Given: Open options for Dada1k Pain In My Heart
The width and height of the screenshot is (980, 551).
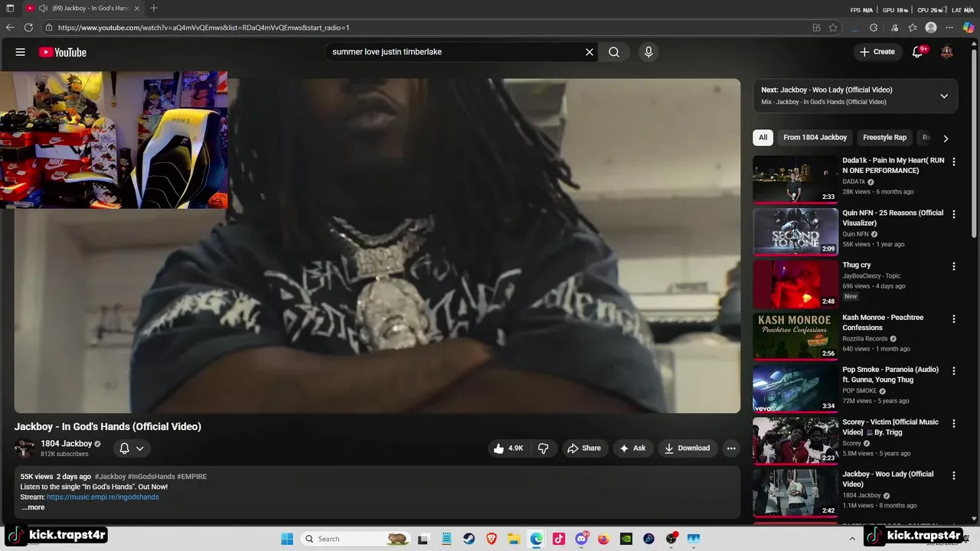Looking at the screenshot, I should 954,162.
